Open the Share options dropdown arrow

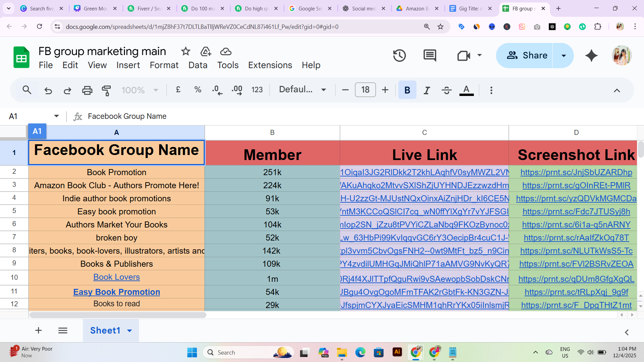[x=564, y=56]
